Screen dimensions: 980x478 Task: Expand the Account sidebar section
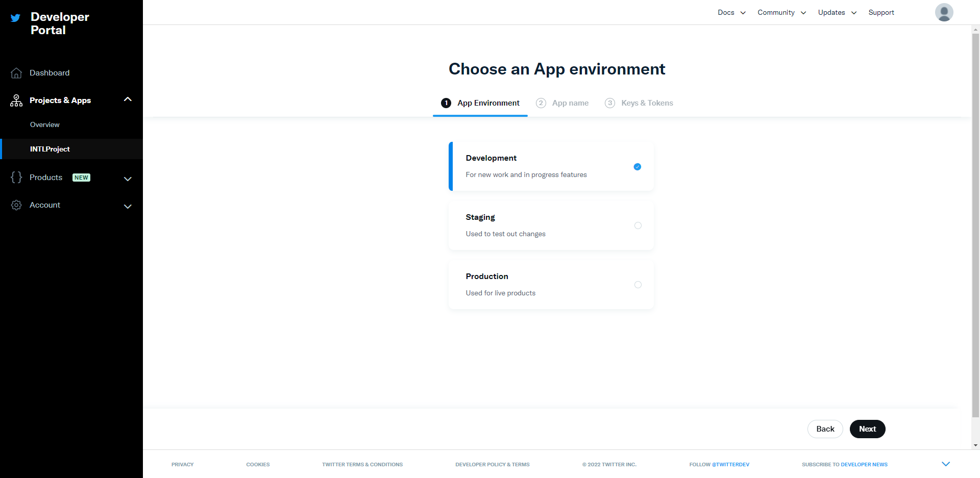(128, 206)
